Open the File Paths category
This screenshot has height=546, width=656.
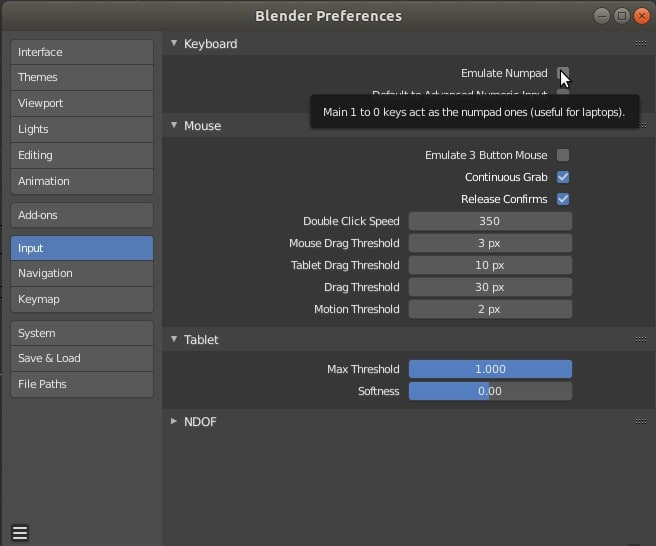pos(82,384)
